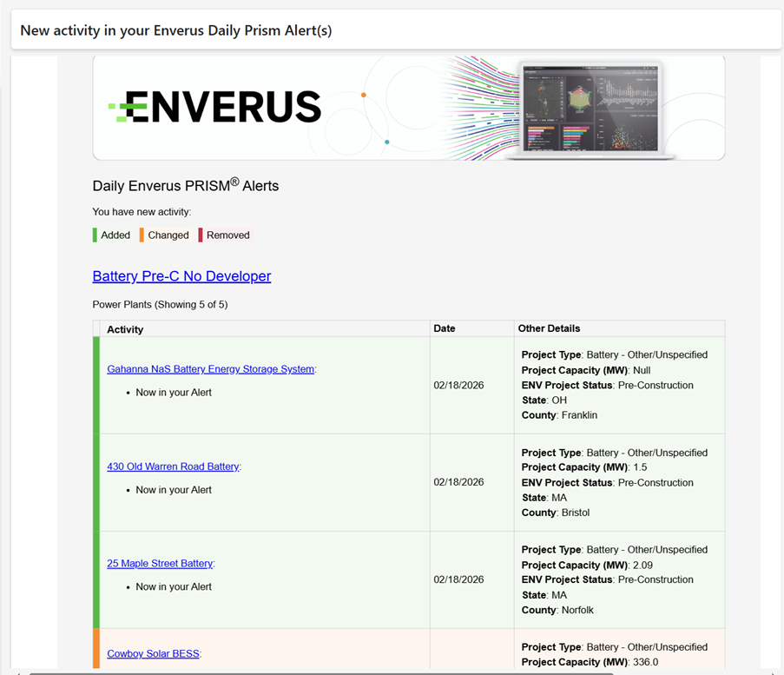This screenshot has width=784, height=675.
Task: Click the date cell in the Gahanna row
Action: pos(459,385)
